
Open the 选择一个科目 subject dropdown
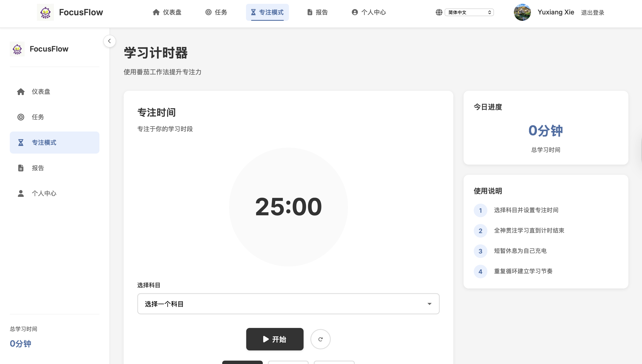point(288,304)
